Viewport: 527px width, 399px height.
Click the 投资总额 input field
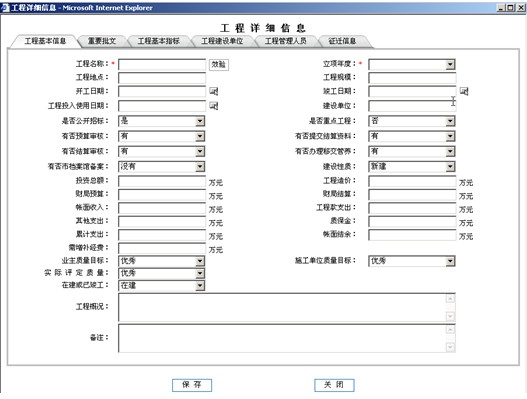(x=162, y=182)
